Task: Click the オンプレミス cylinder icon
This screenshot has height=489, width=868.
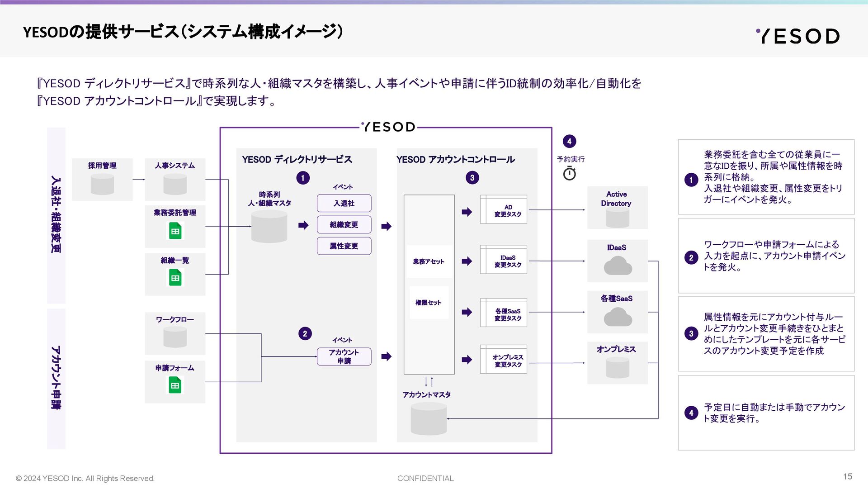Action: pos(618,367)
